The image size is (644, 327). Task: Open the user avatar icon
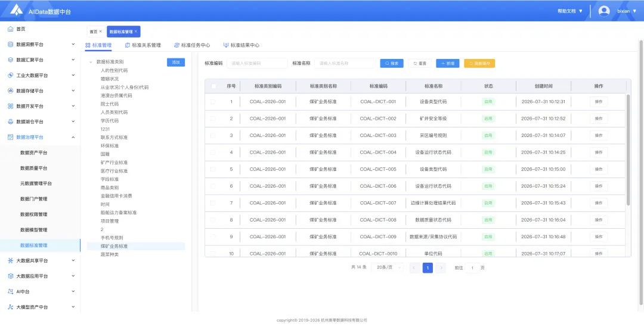[x=603, y=11]
